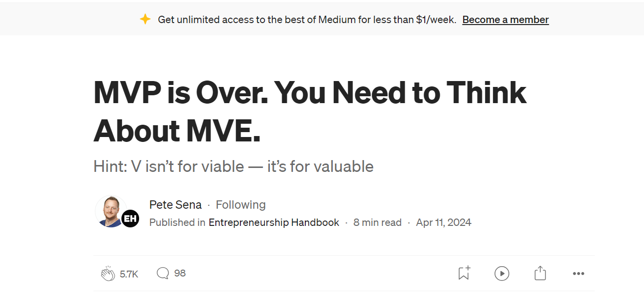This screenshot has width=644, height=303.
Task: Click the Become a member link
Action: click(x=505, y=20)
